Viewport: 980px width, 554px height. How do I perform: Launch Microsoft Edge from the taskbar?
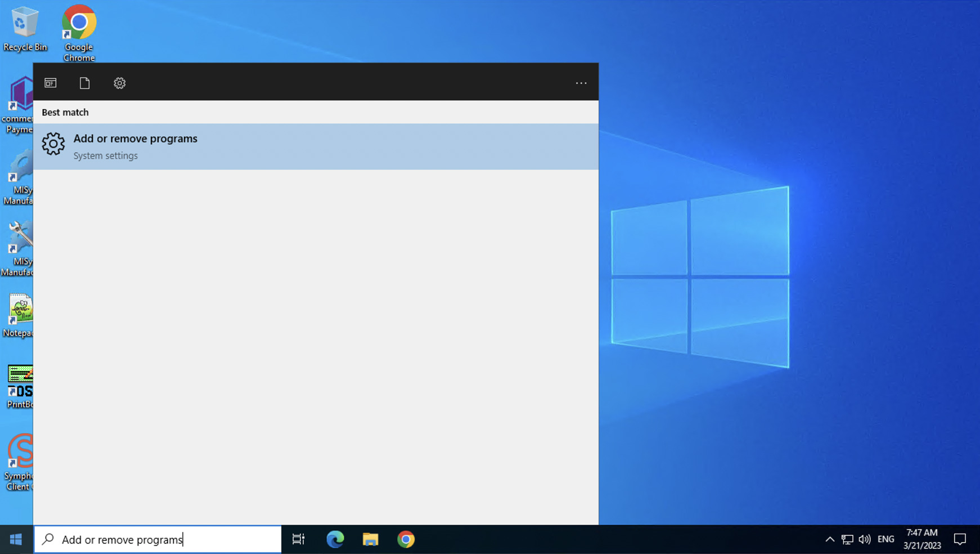[335, 539]
